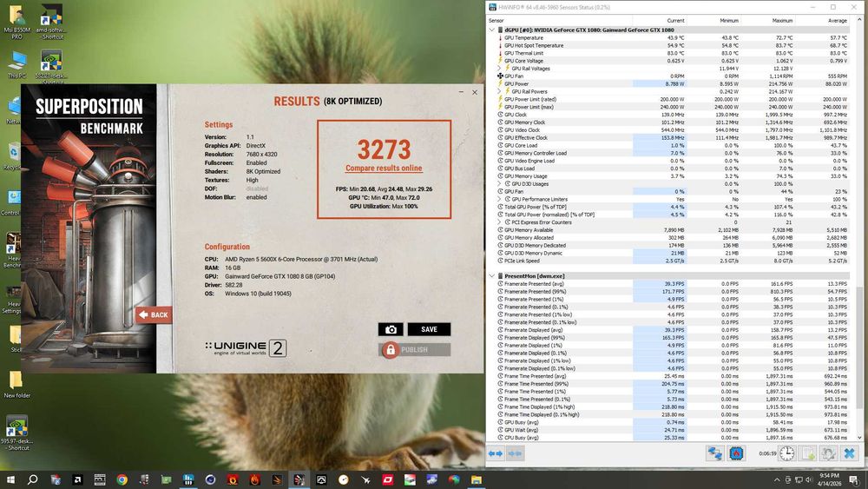Open HWiNFO sensor settings gear icon

[828, 453]
